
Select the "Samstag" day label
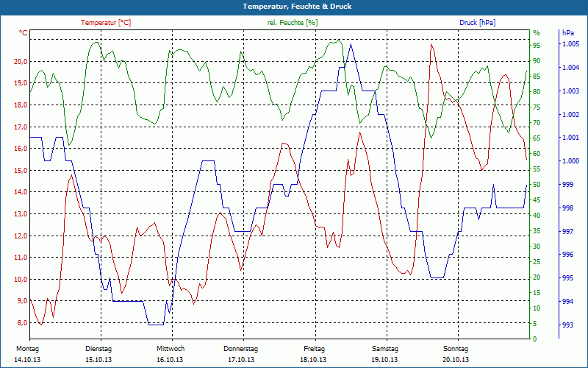pyautogui.click(x=385, y=349)
